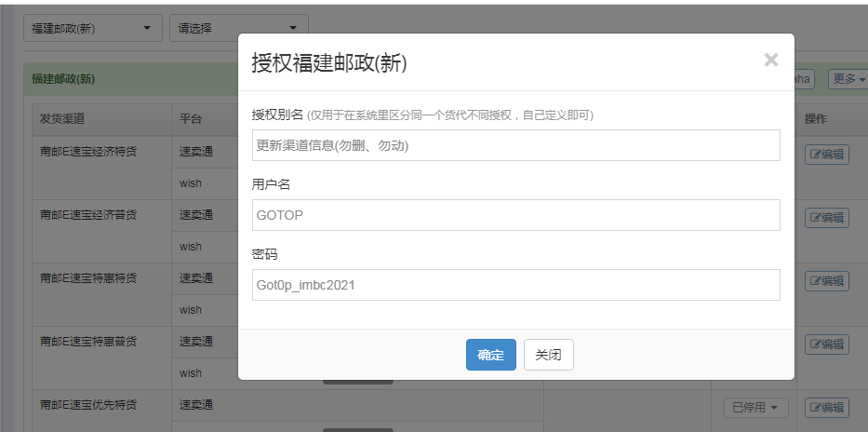
Task: Click 速卖通 platform under 莆邮E速宝经济普货
Action: (x=196, y=215)
